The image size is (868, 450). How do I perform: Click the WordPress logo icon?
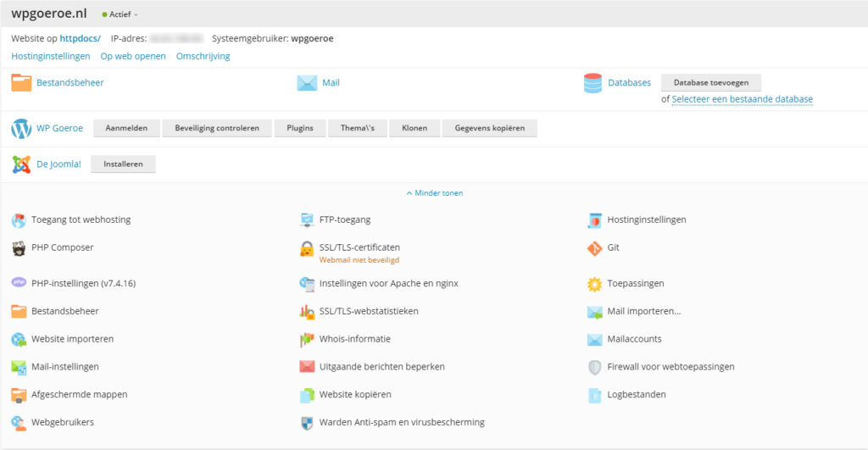(21, 129)
